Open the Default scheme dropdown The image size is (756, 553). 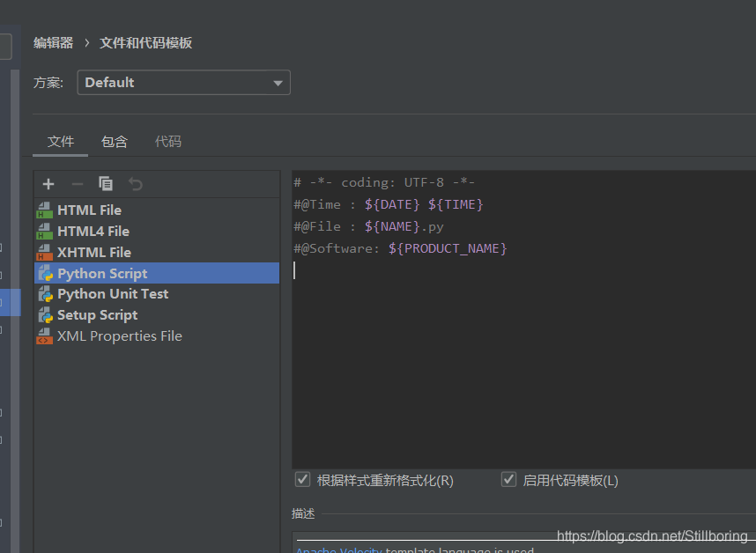[183, 82]
